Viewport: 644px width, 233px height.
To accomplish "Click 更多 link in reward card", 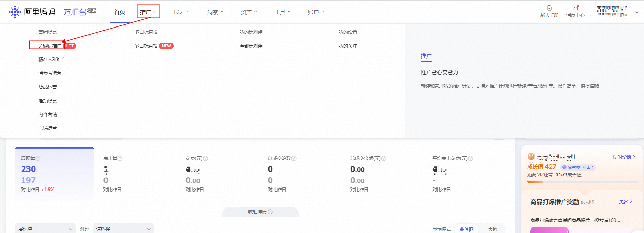I will click(x=626, y=202).
